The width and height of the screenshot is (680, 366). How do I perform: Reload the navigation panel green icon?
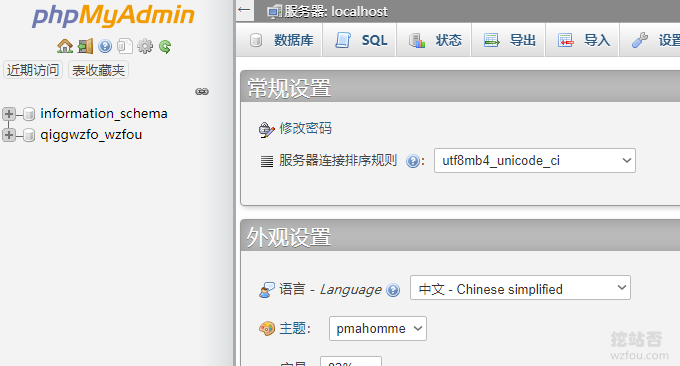[165, 46]
